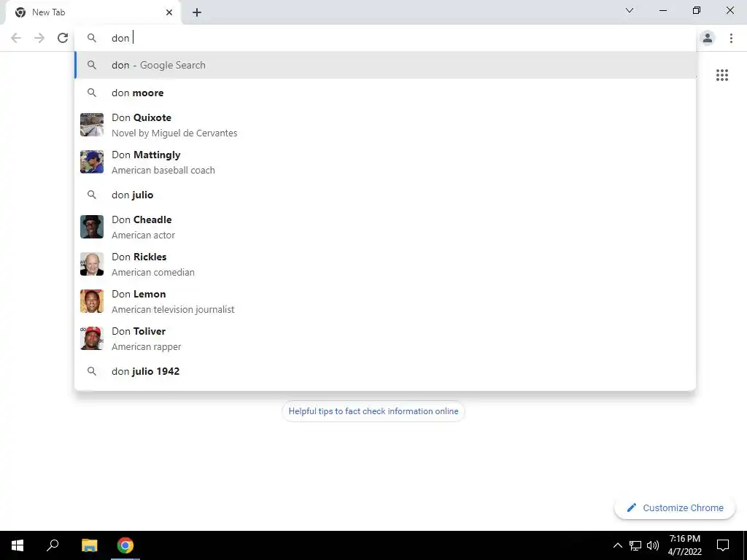The height and width of the screenshot is (560, 747).
Task: Open a new tab with the plus button
Action: coord(197,12)
